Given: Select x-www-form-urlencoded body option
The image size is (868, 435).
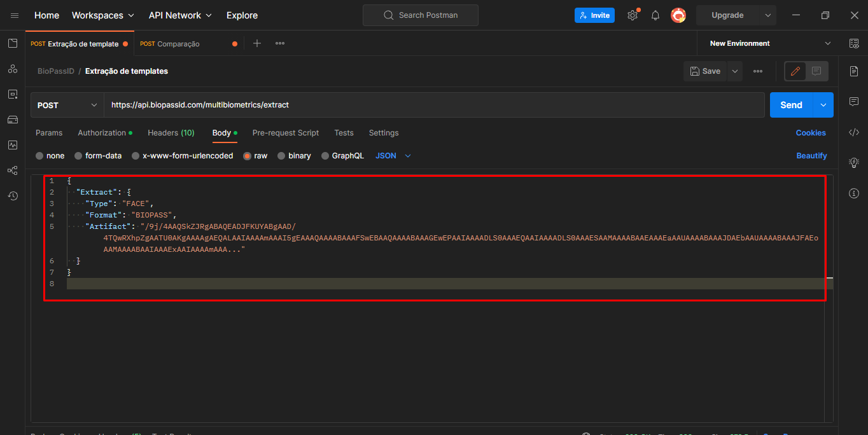Looking at the screenshot, I should click(182, 156).
